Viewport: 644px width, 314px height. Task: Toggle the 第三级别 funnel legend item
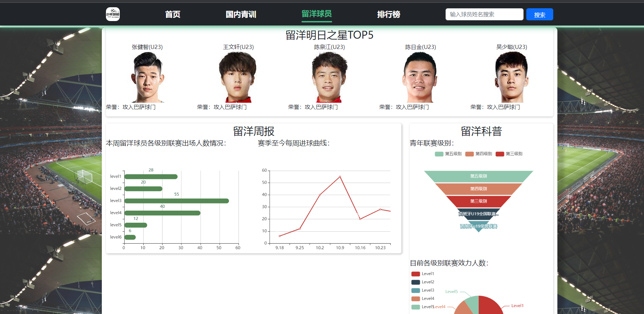pyautogui.click(x=509, y=154)
